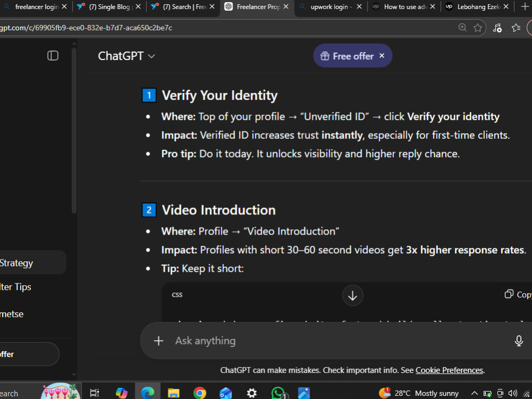Open the plus attachment menu in composer
The height and width of the screenshot is (399, 532).
[x=159, y=340]
